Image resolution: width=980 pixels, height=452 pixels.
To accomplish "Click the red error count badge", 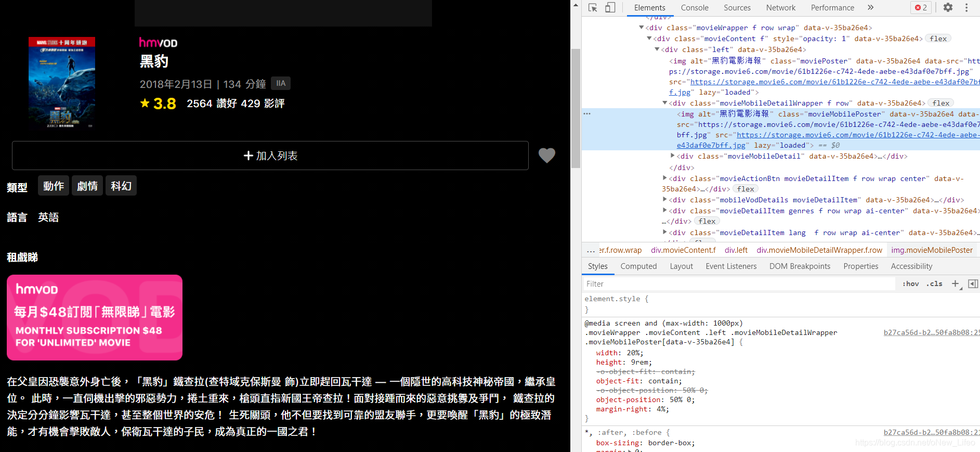I will 921,7.
